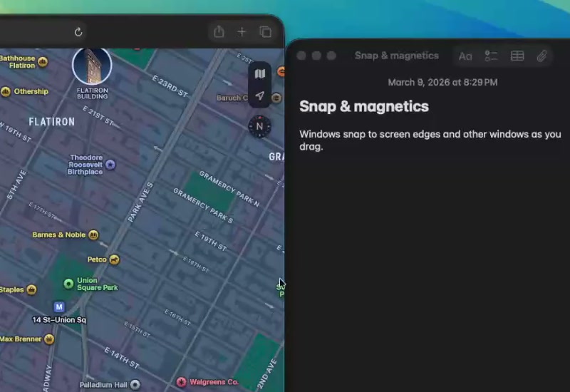Image resolution: width=570 pixels, height=392 pixels.
Task: Open text format (Aa) in Notes toolbar
Action: pos(465,56)
